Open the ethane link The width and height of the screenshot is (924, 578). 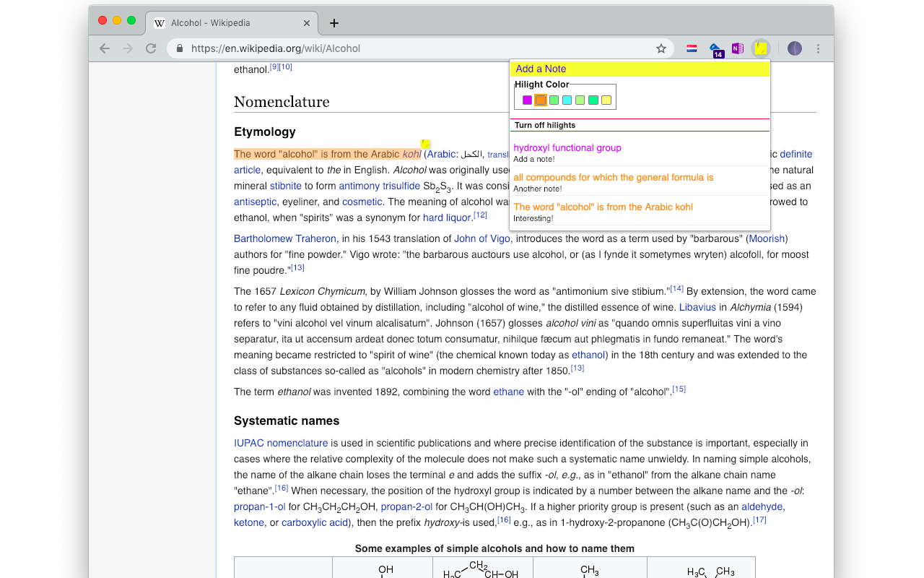(x=508, y=392)
